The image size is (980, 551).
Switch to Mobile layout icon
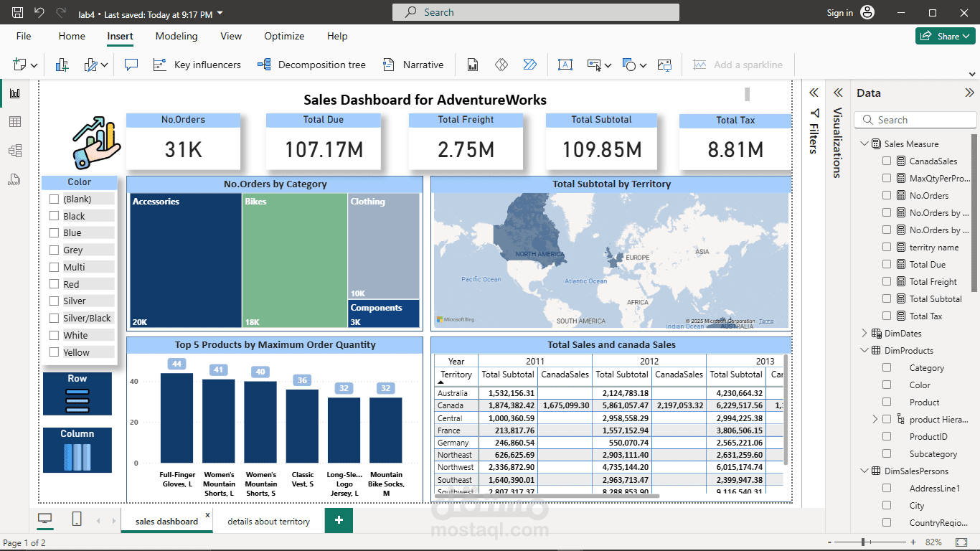(77, 519)
